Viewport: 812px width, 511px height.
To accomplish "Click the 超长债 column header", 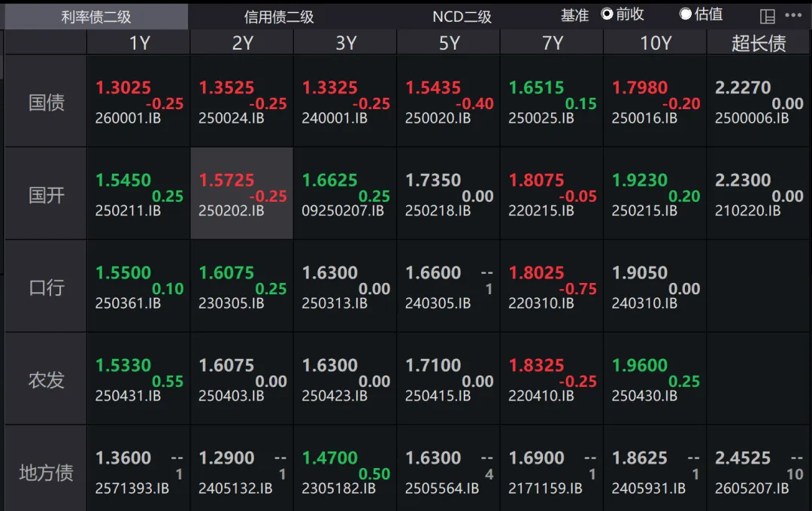I will tap(759, 43).
